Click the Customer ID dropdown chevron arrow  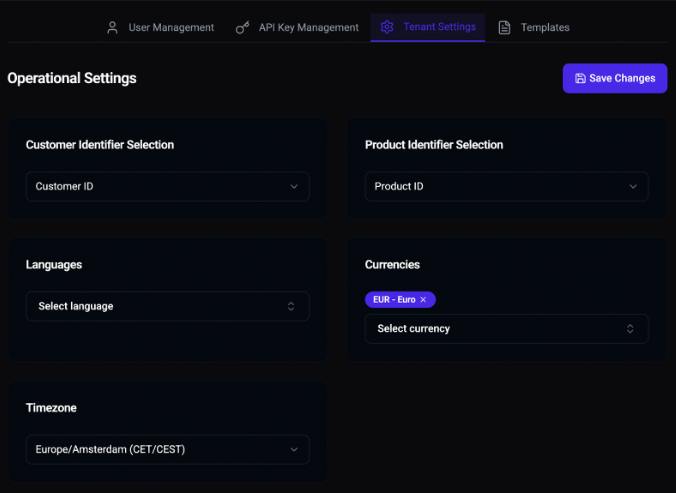(294, 186)
